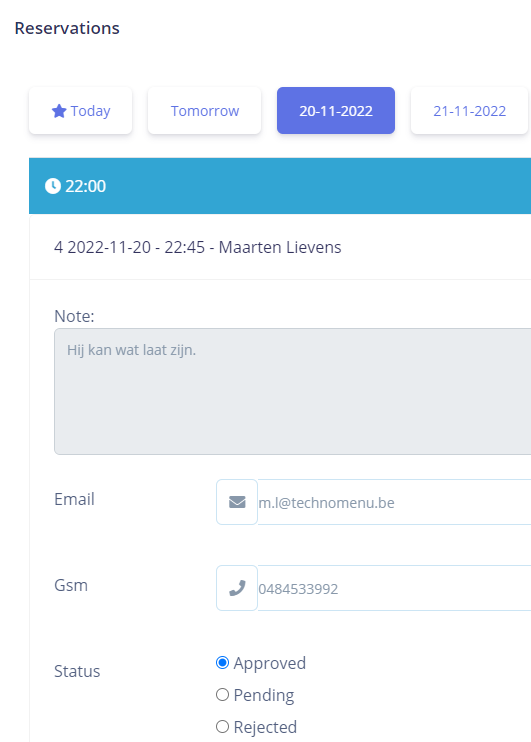Switch to the Tomorrow tab
531x742 pixels.
click(204, 111)
